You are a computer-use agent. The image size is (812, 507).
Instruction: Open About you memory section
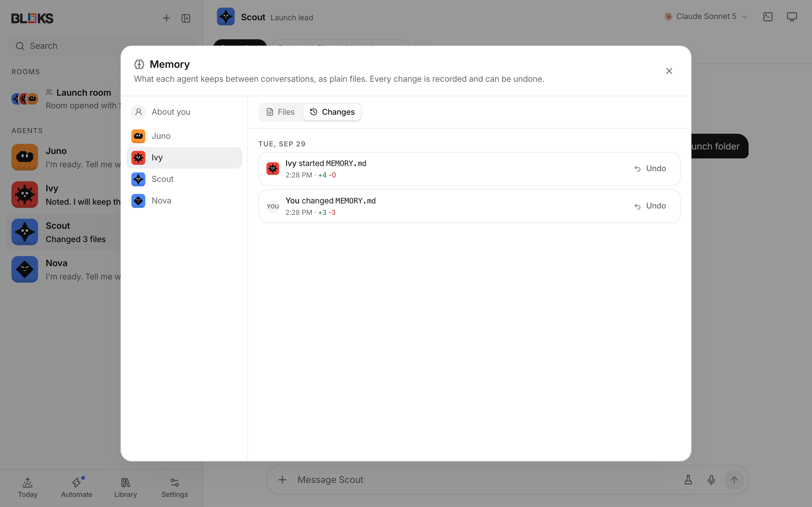184,112
